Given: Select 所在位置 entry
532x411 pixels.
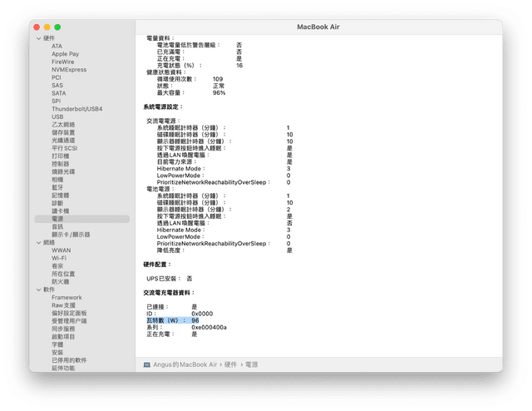Looking at the screenshot, I should tap(63, 274).
